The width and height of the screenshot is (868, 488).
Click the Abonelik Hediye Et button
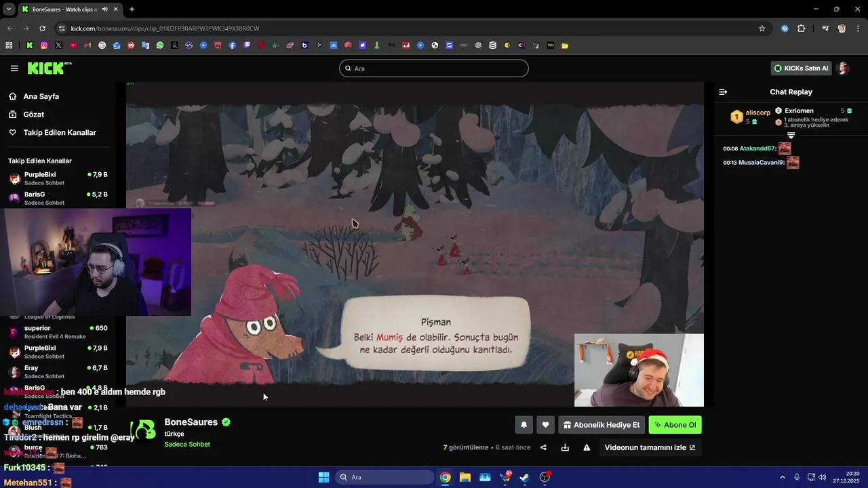(x=601, y=425)
